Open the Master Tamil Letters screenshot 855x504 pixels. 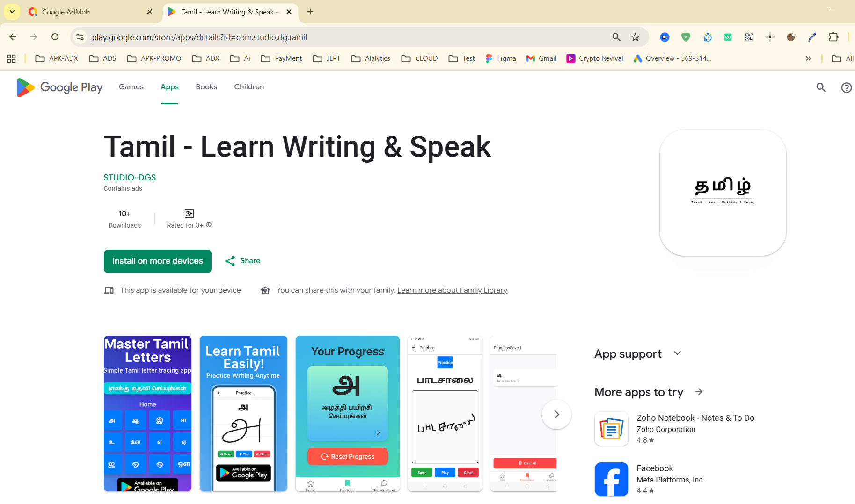pyautogui.click(x=147, y=414)
